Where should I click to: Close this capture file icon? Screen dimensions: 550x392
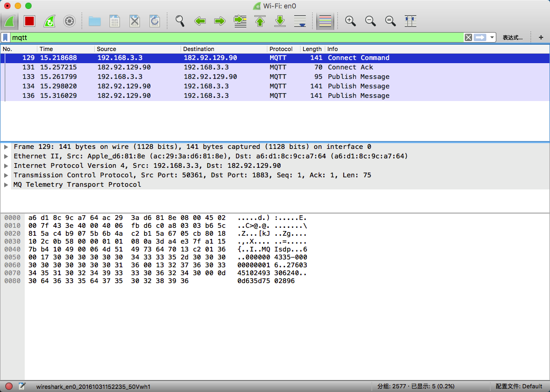click(x=135, y=21)
